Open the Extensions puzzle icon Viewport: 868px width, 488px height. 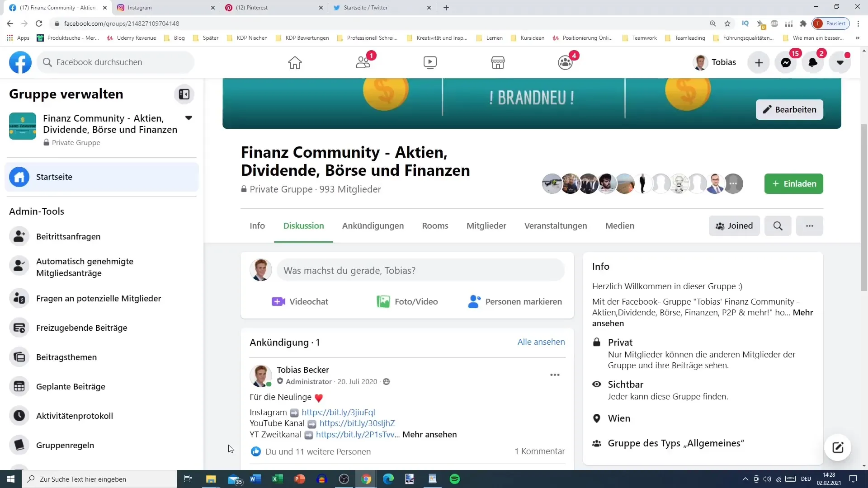[803, 23]
